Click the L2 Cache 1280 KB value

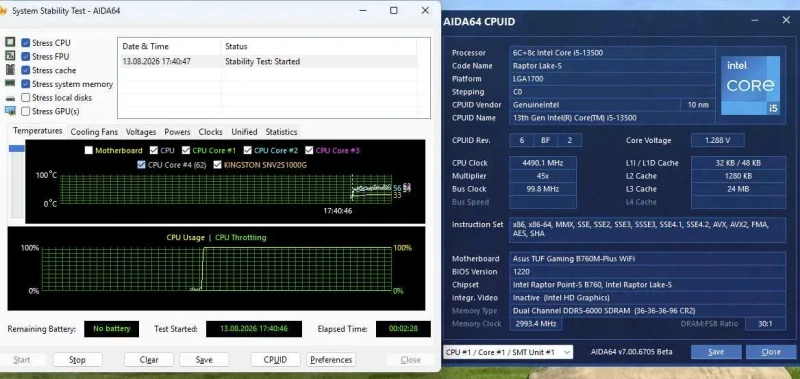click(x=738, y=176)
